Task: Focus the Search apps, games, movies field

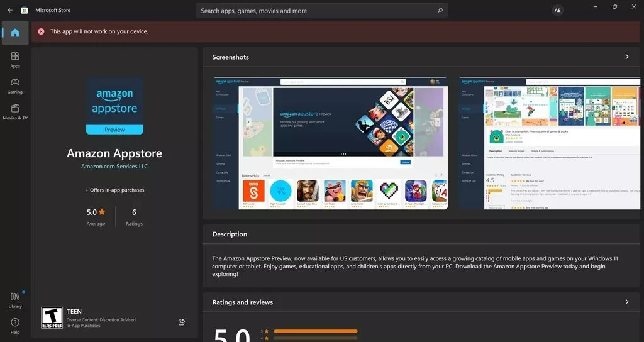Action: tap(322, 11)
